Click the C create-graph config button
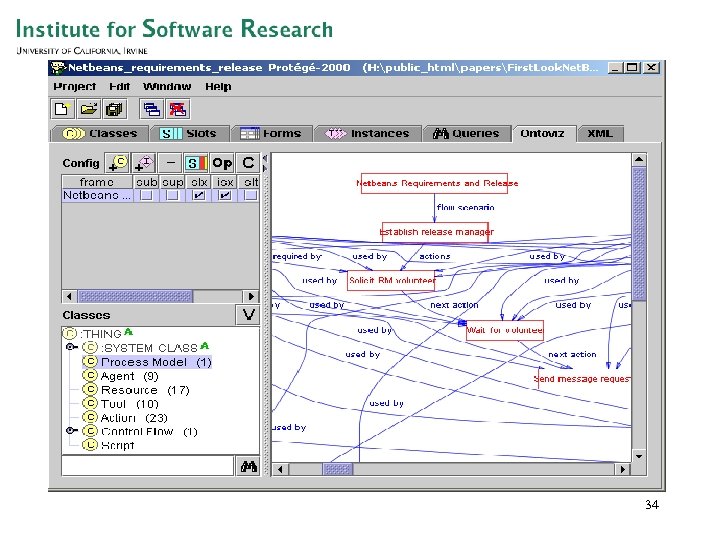The image size is (720, 540). [248, 163]
